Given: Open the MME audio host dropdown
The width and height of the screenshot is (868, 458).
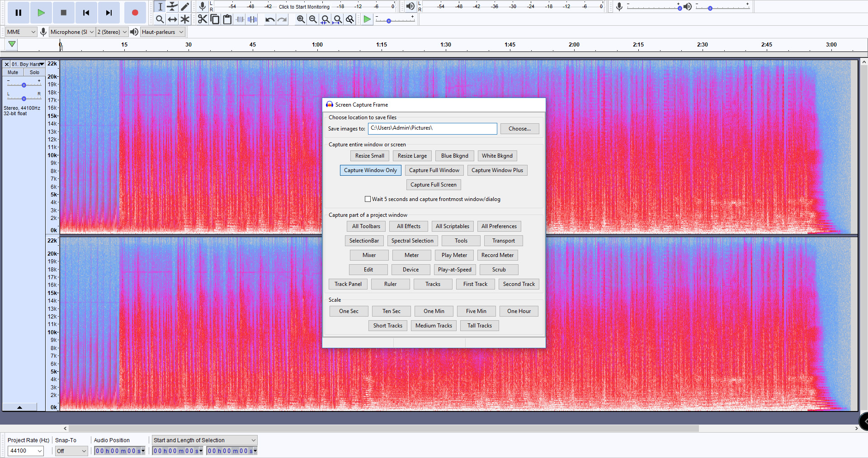Looking at the screenshot, I should 21,32.
